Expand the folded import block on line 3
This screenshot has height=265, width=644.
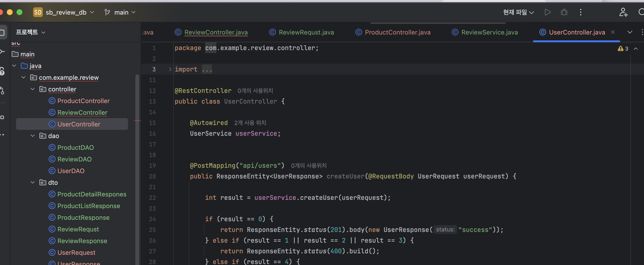pos(170,69)
